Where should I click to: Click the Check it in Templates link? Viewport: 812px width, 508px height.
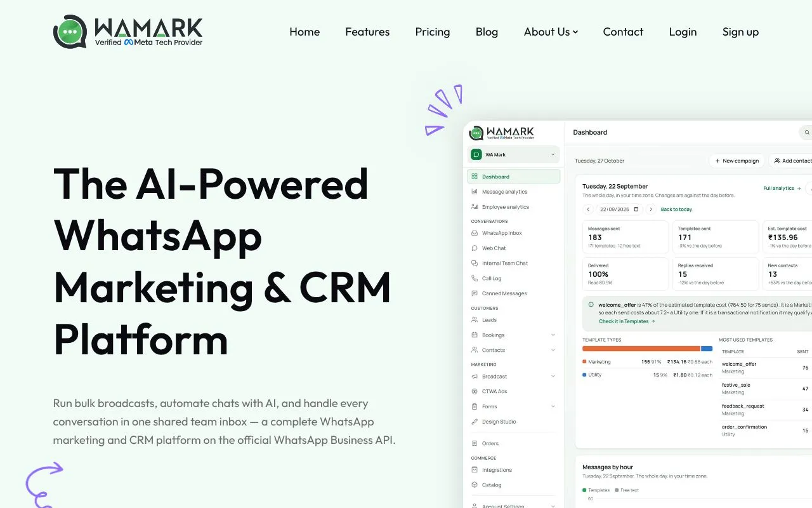tap(627, 321)
